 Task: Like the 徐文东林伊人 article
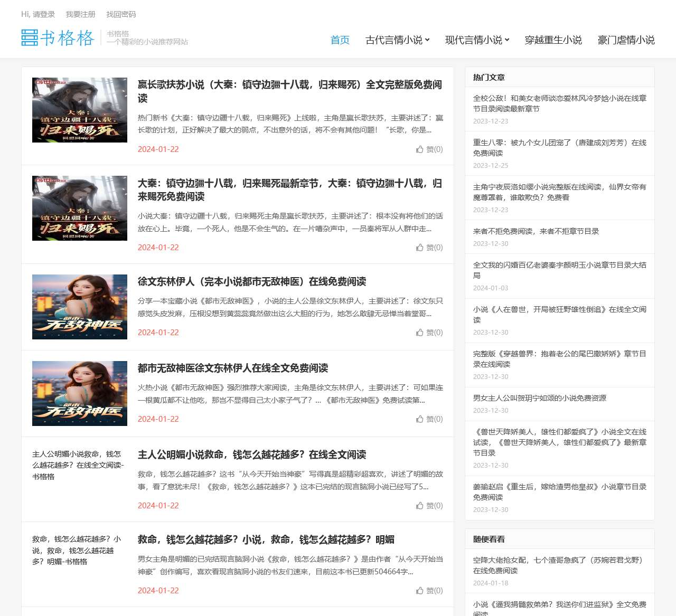[x=430, y=333]
